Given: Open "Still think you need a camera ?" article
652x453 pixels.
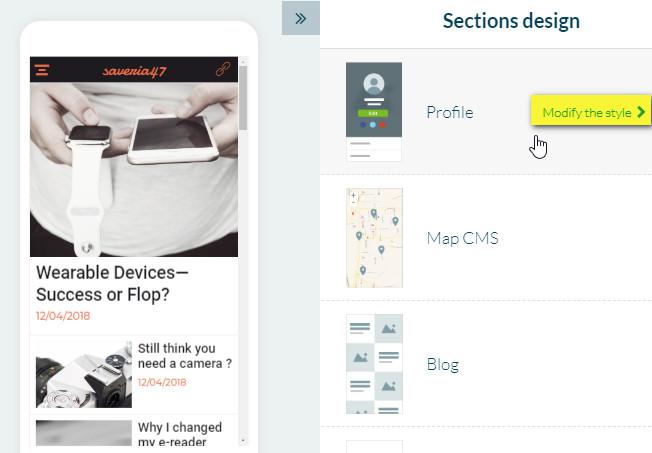Looking at the screenshot, I should (184, 356).
